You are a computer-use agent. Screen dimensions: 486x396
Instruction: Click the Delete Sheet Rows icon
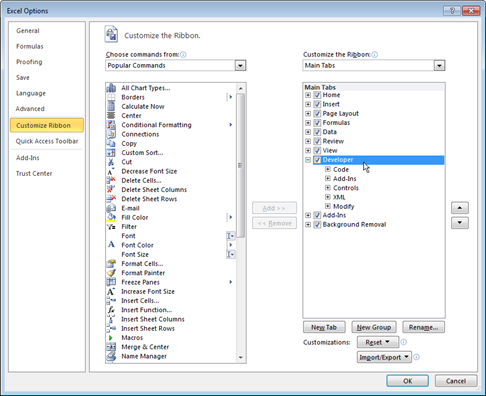(x=111, y=199)
